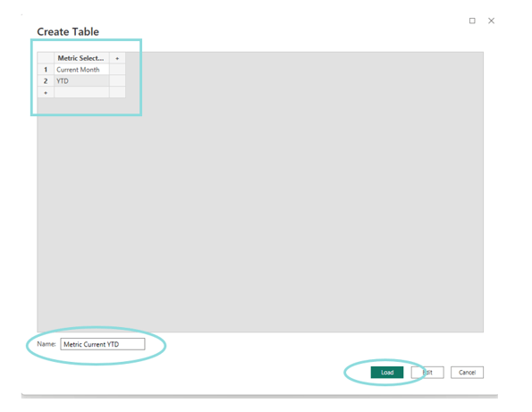Click the Name: label beside the text box

click(46, 344)
